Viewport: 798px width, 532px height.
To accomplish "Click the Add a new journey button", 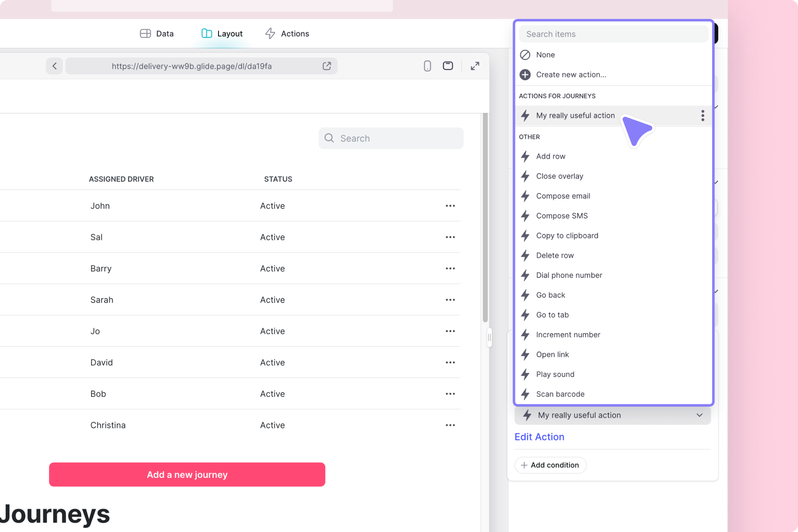I will 187,475.
